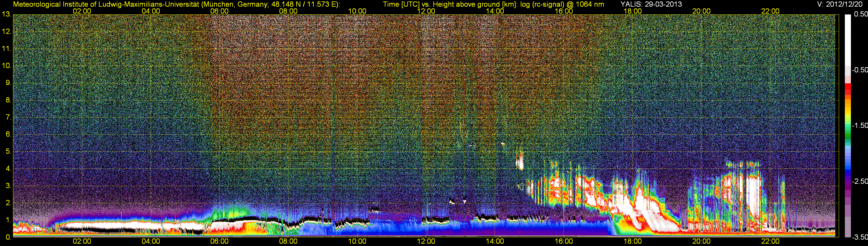Click the 10:00 label on the top time axis
This screenshot has height=246, width=868.
pos(357,11)
